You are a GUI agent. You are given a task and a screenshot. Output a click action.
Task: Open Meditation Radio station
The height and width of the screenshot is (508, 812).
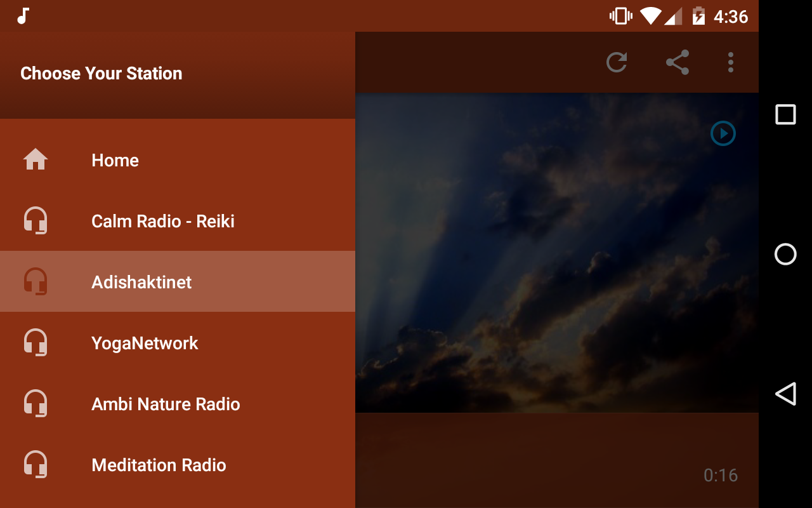tap(178, 465)
